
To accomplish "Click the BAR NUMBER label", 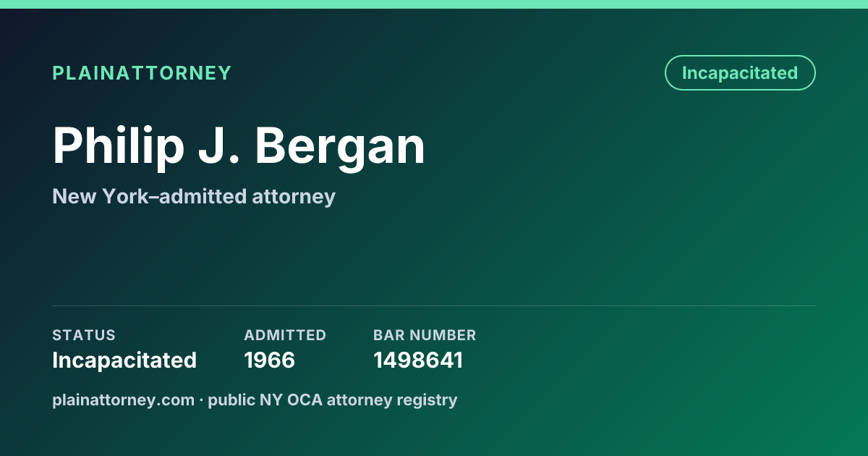I will [x=425, y=335].
